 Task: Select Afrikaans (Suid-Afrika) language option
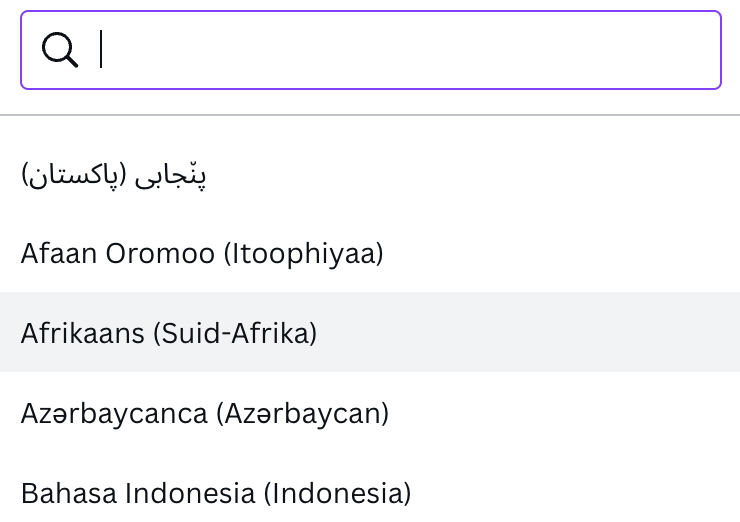(370, 332)
